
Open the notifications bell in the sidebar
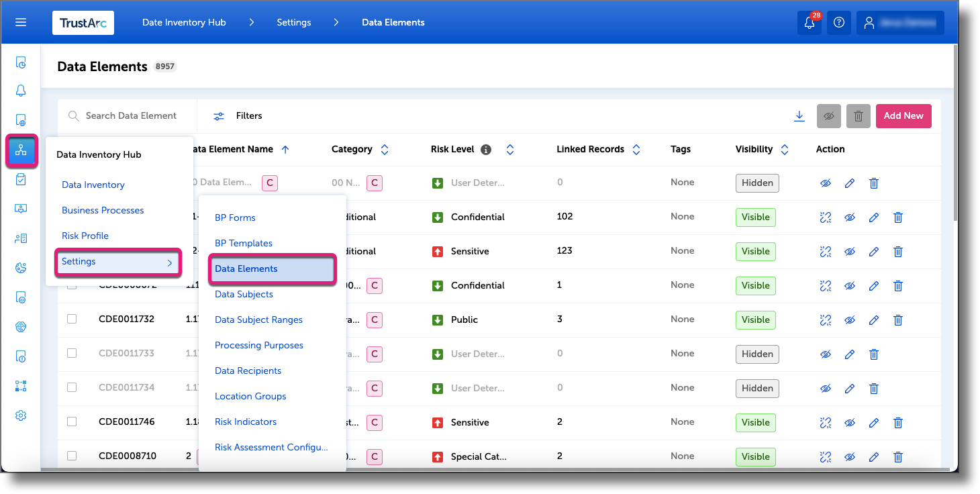[x=20, y=90]
